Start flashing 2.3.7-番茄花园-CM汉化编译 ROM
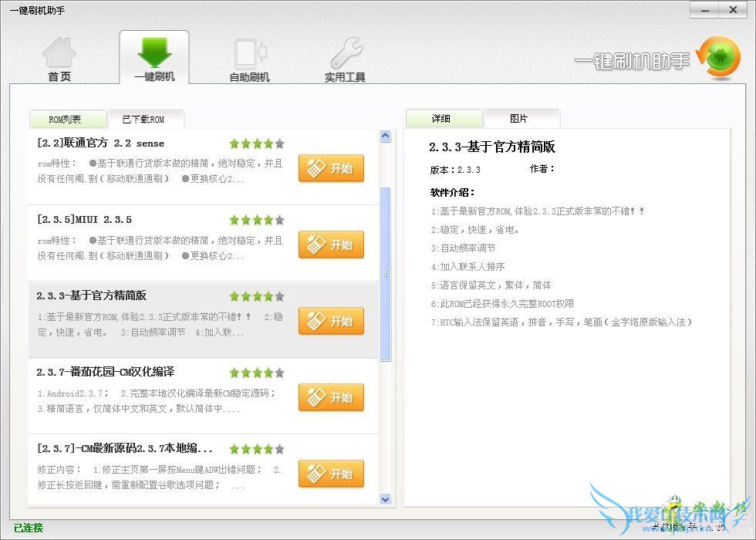The width and height of the screenshot is (756, 540). (331, 397)
